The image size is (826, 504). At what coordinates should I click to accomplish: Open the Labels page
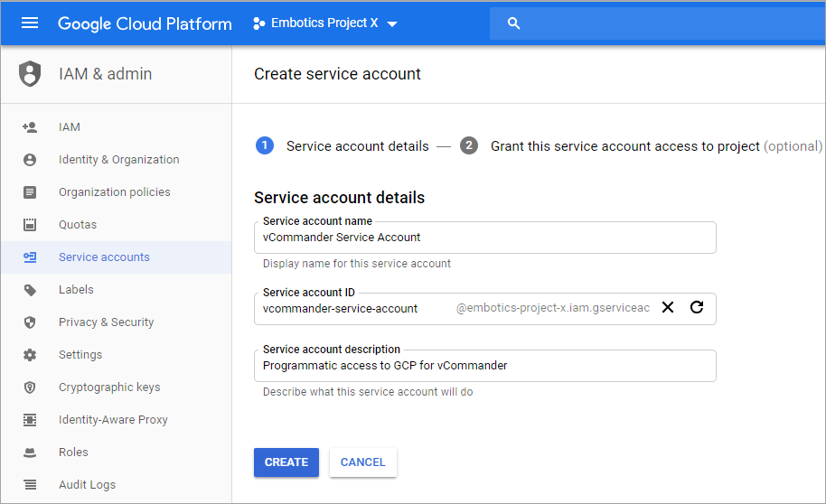tap(76, 290)
